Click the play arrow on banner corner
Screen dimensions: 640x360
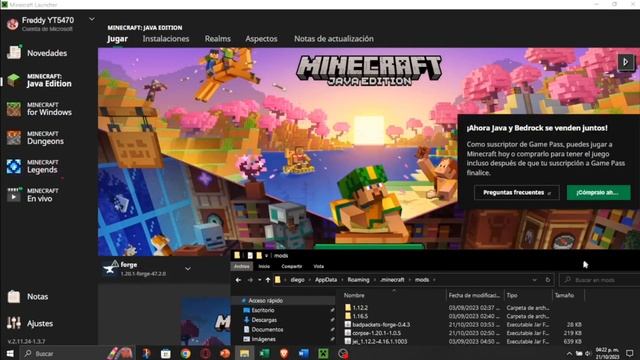(x=625, y=62)
